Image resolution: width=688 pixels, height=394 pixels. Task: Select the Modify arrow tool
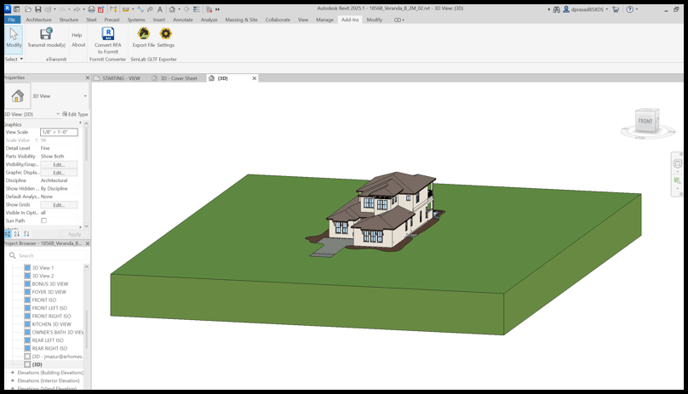[14, 38]
